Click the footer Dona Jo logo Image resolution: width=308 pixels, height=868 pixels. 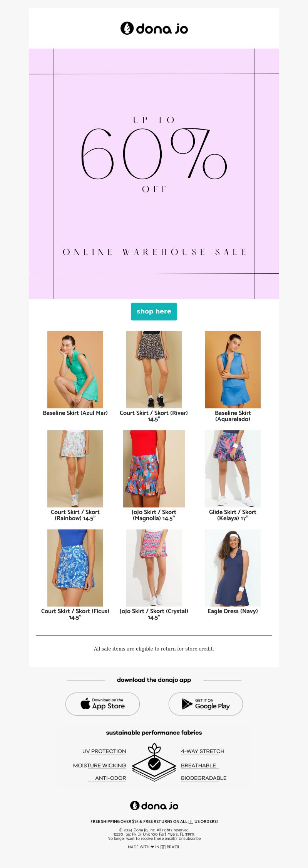154,806
